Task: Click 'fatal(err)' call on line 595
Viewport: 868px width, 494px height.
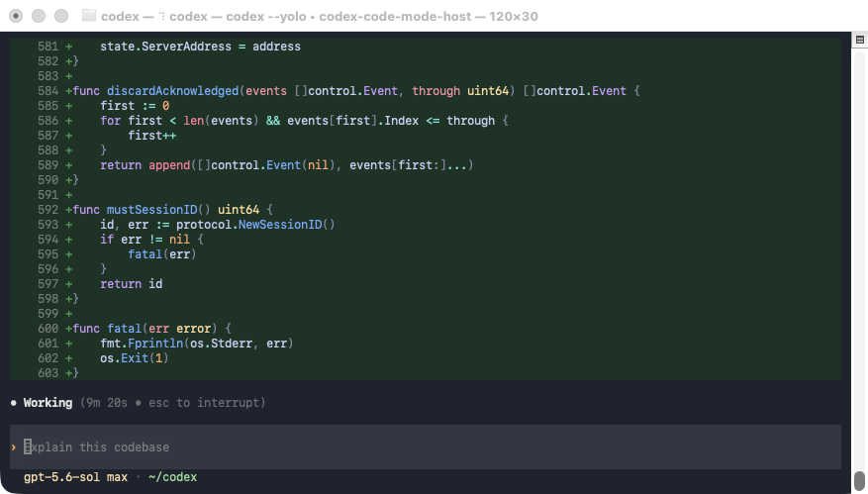Action: tap(162, 254)
